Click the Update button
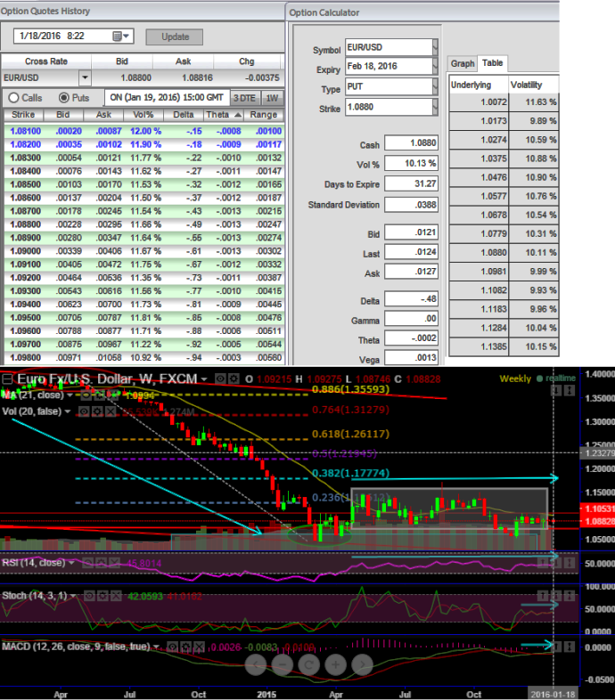 click(x=174, y=37)
